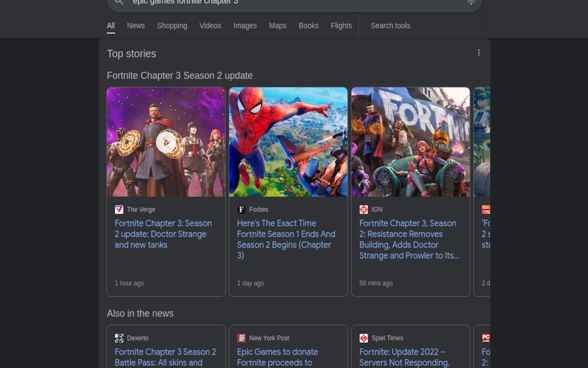Click the search magnifier icon

(119, 2)
